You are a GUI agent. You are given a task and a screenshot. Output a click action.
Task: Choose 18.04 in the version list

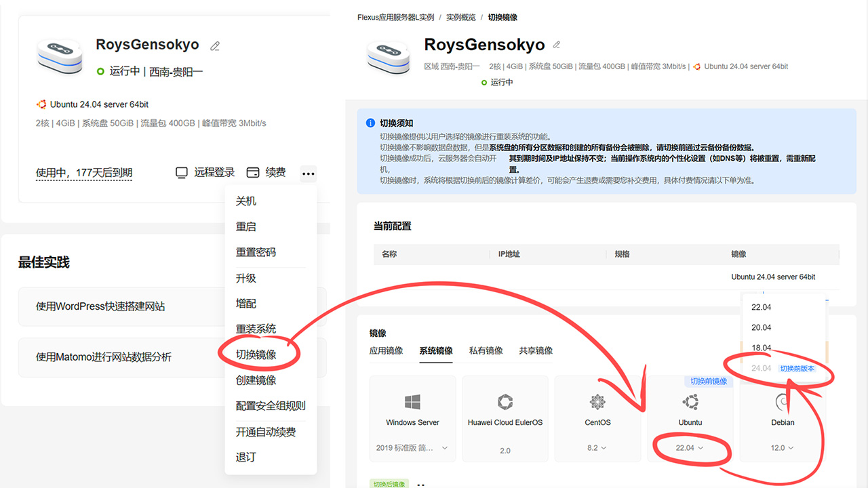[x=762, y=348]
